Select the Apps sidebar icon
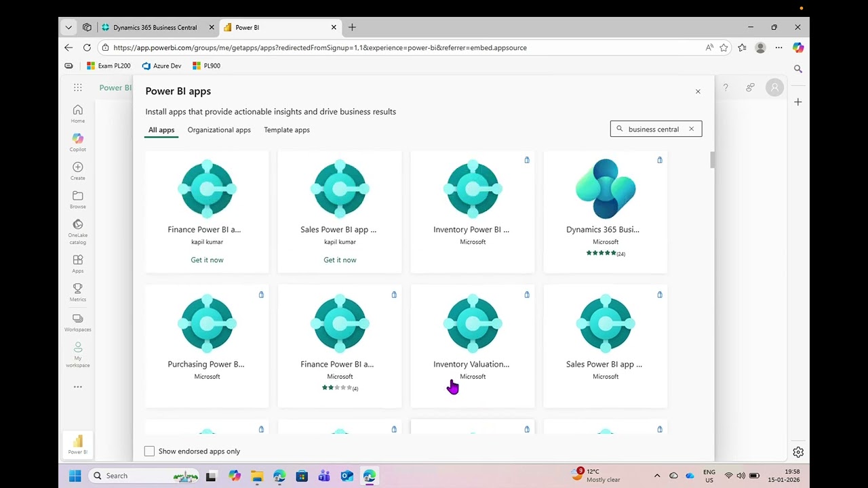This screenshot has height=488, width=868. [78, 264]
